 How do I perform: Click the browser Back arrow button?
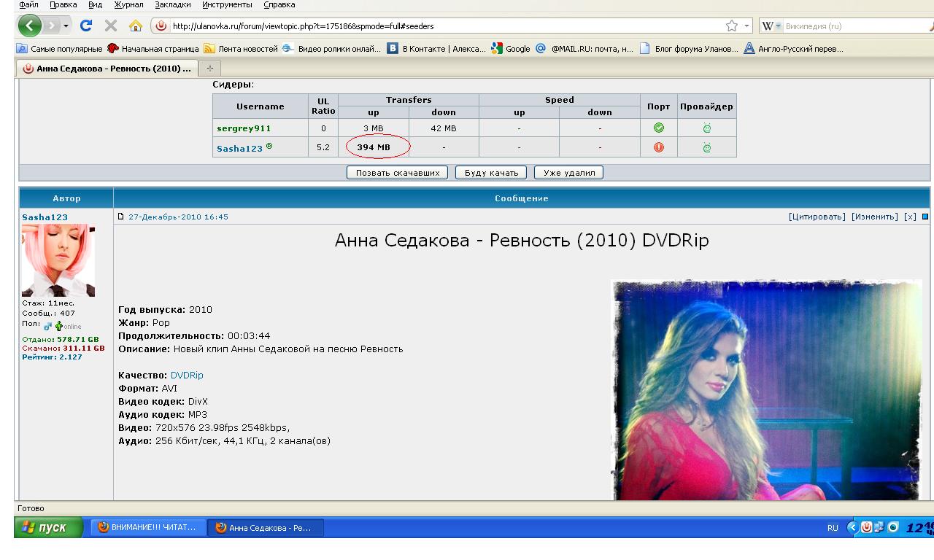pyautogui.click(x=30, y=26)
